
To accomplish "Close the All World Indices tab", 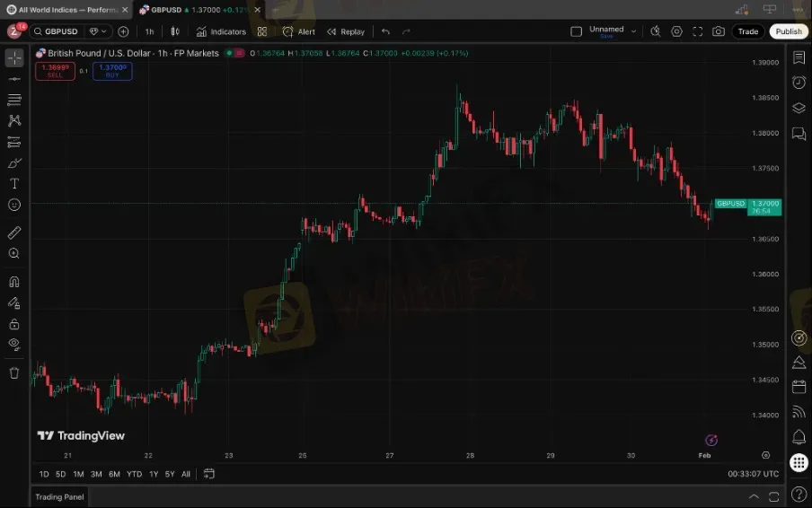I will pyautogui.click(x=125, y=10).
